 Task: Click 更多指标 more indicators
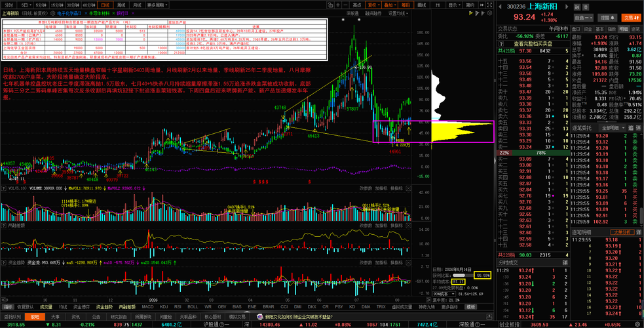point(449,306)
